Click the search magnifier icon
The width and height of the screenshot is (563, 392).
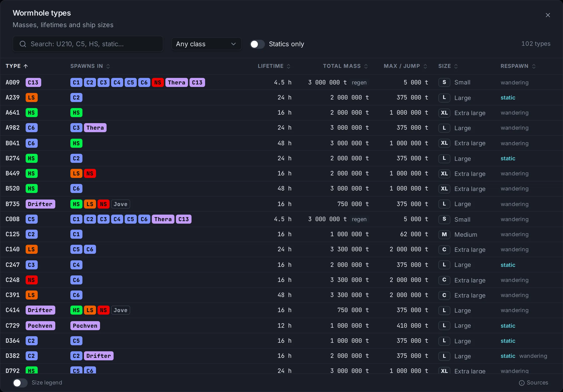(23, 44)
